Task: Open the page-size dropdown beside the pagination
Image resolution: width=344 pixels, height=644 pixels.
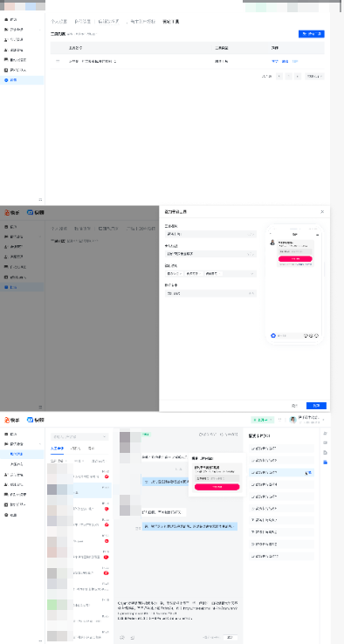Action: [x=314, y=76]
